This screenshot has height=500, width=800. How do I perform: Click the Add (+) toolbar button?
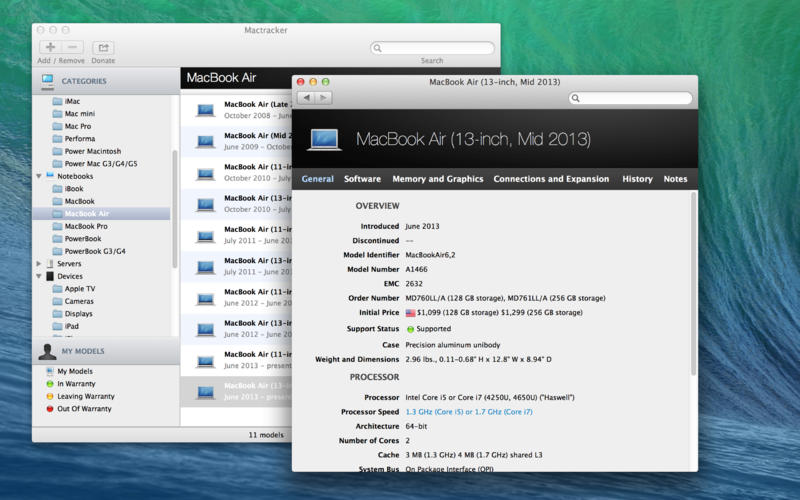coord(50,47)
